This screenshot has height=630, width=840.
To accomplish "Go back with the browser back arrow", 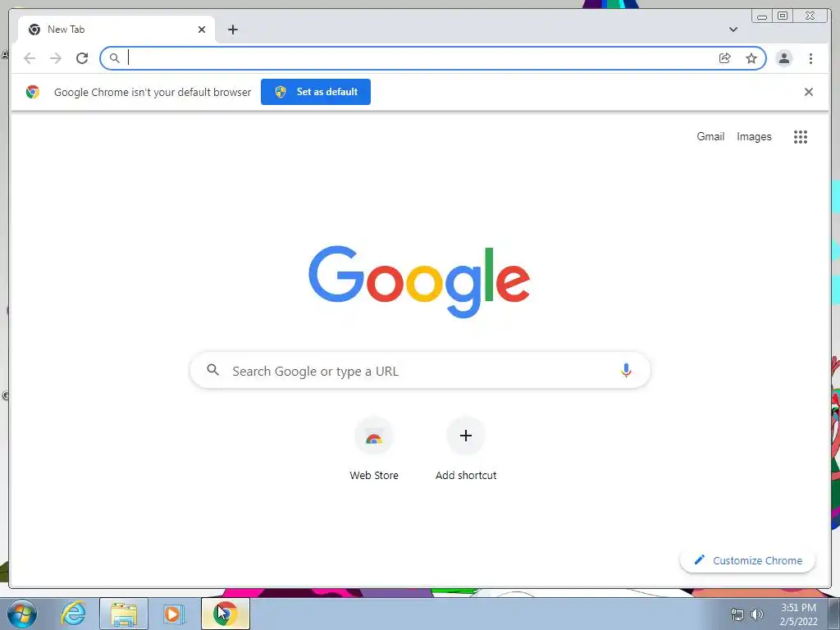I will tap(30, 58).
